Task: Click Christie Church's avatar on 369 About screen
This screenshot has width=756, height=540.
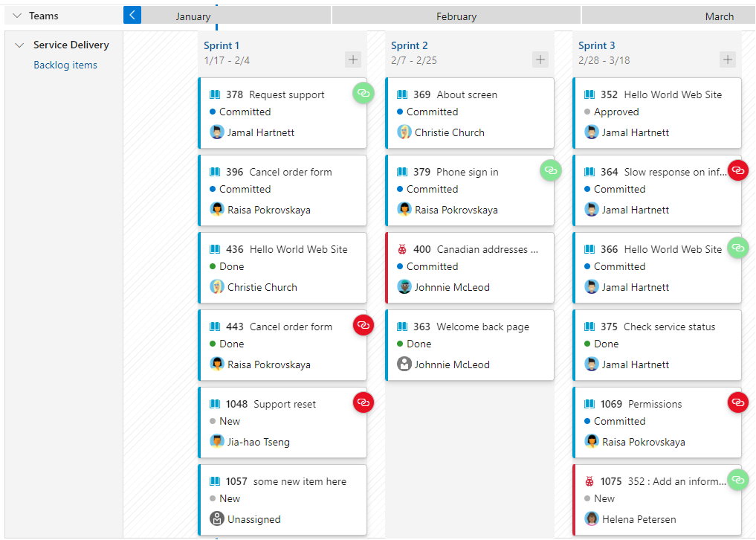Action: coord(402,131)
